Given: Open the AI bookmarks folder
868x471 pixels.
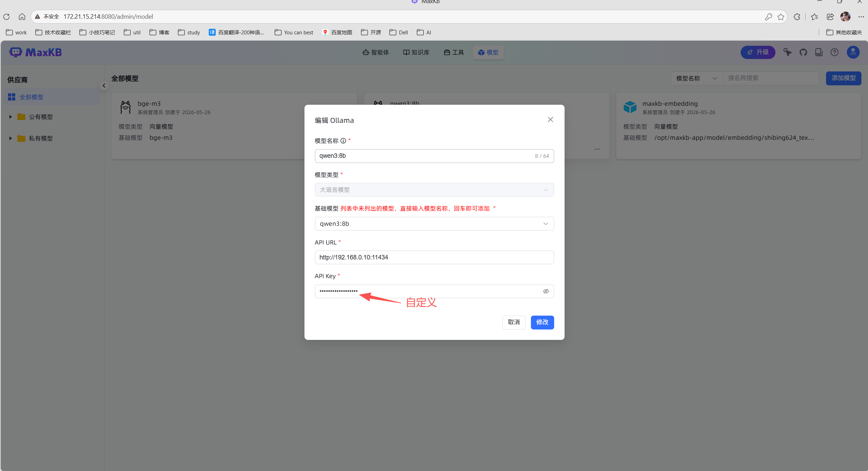Looking at the screenshot, I should coord(424,33).
